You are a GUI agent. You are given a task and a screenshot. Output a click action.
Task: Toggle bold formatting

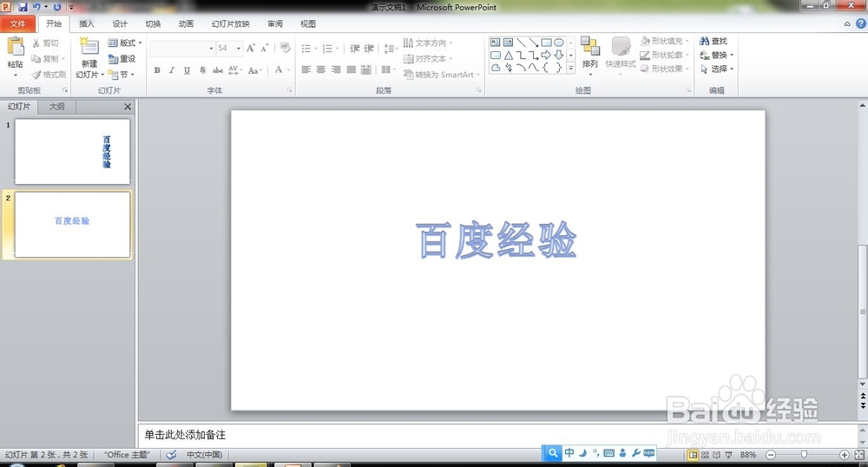click(157, 69)
